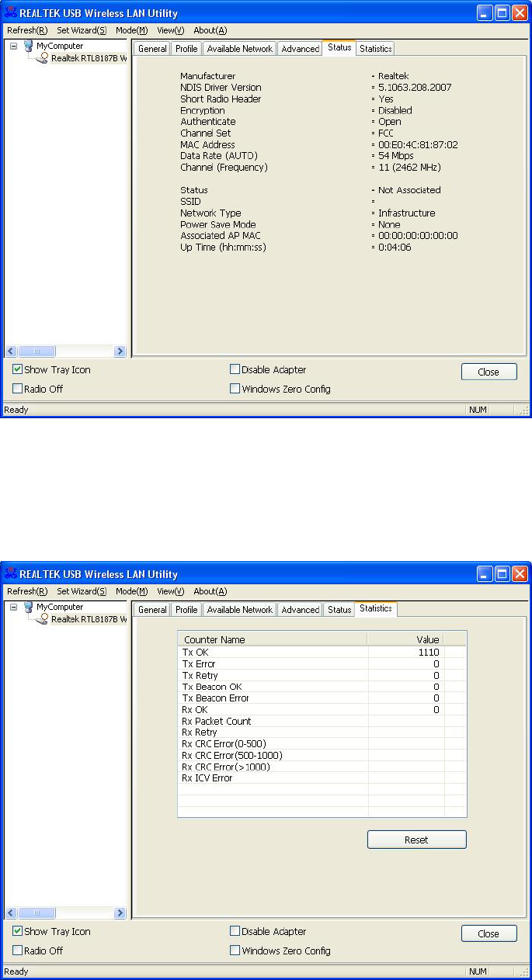The image size is (532, 980).
Task: Collapse the MyComputer node in the Status window
Action: pyautogui.click(x=13, y=47)
